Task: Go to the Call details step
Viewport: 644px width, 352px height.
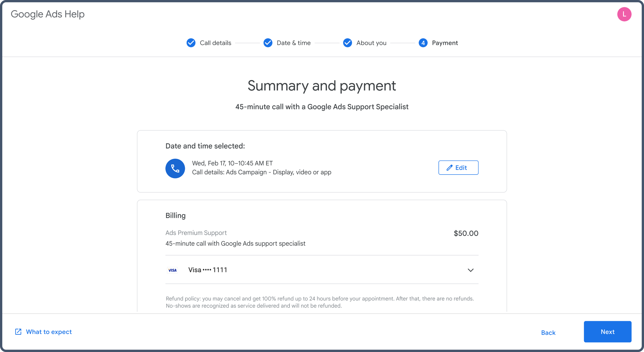Action: (x=215, y=43)
